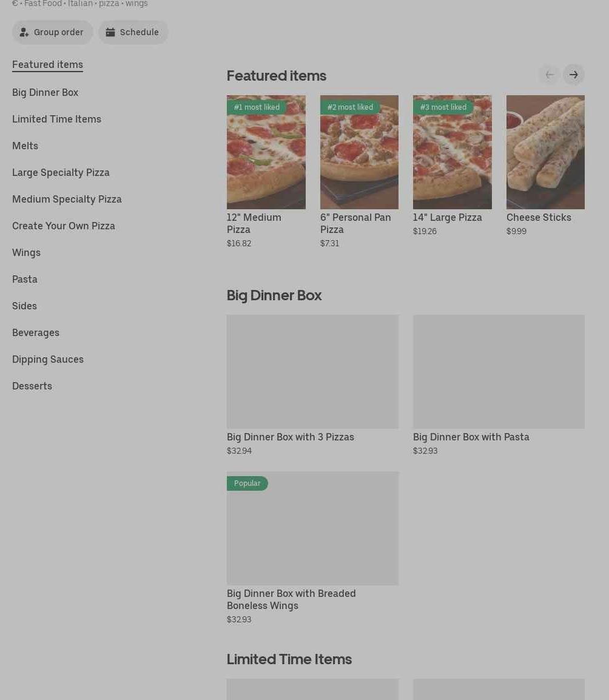The width and height of the screenshot is (609, 700).
Task: Click the next arrow in Featured items carousel
Action: pyautogui.click(x=573, y=75)
